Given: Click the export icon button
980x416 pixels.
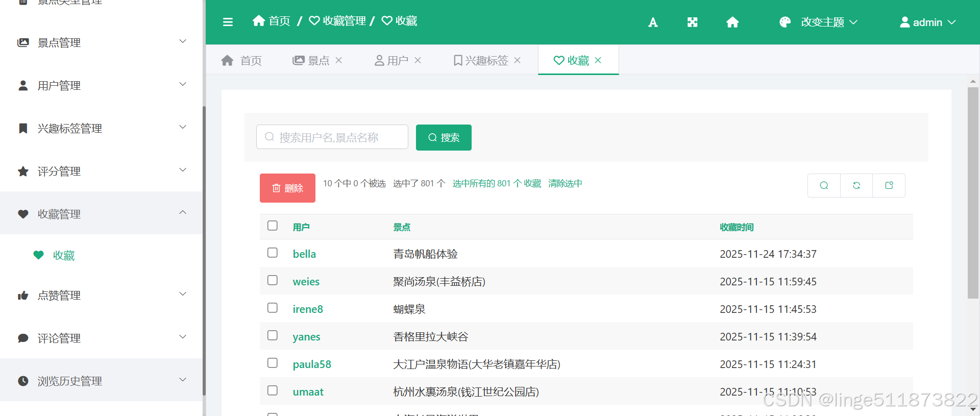Looking at the screenshot, I should [x=889, y=185].
